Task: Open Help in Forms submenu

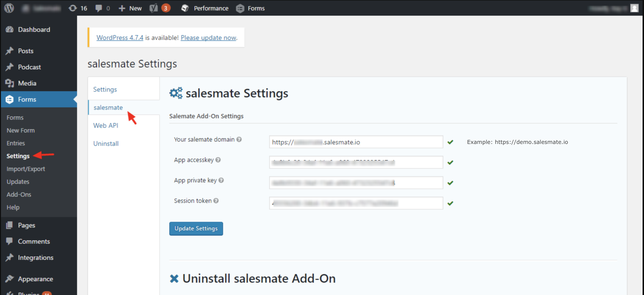Action: pos(13,207)
